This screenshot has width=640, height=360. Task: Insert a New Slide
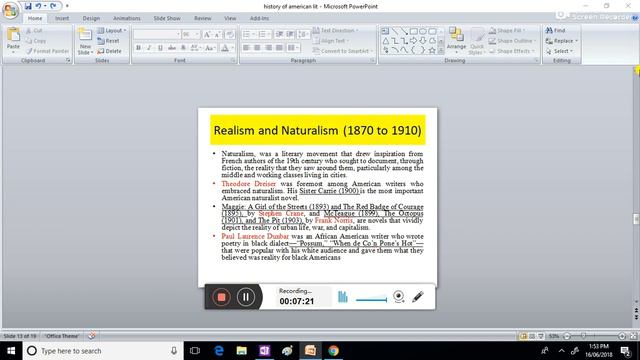[x=85, y=41]
